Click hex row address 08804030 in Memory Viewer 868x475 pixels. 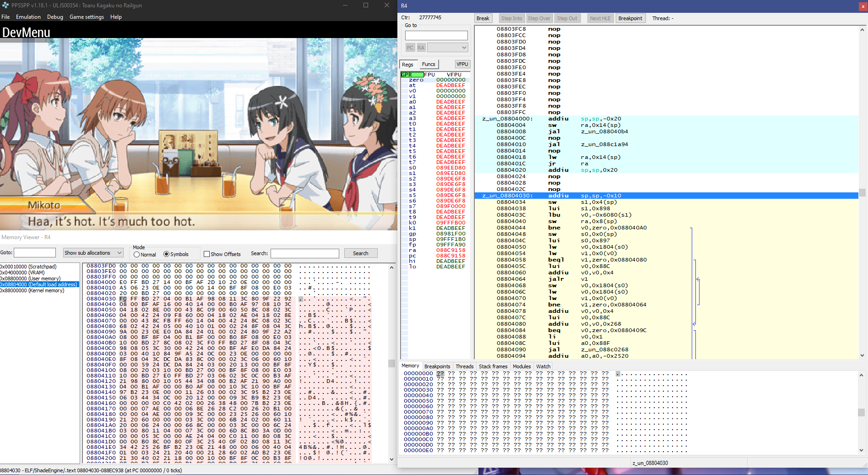click(x=101, y=299)
